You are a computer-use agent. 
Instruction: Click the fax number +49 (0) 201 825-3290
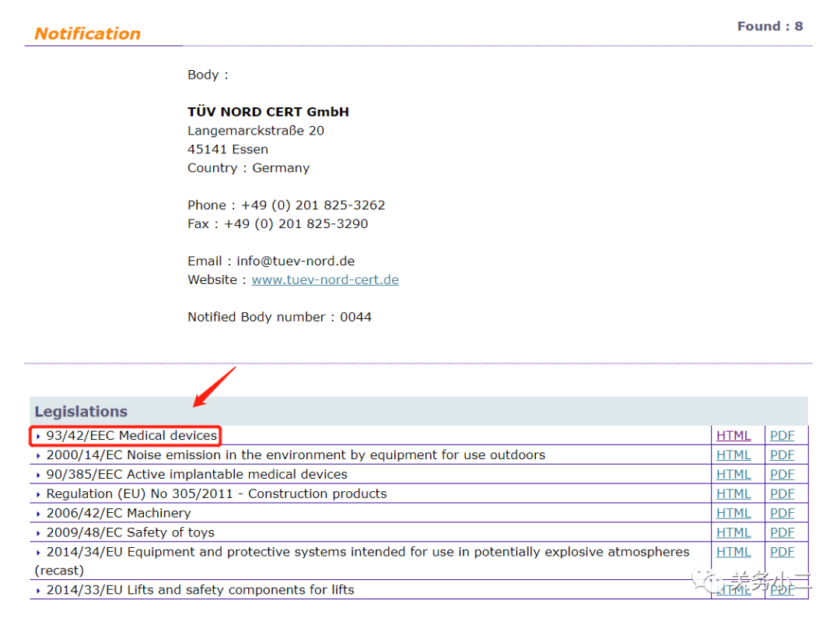pos(296,224)
